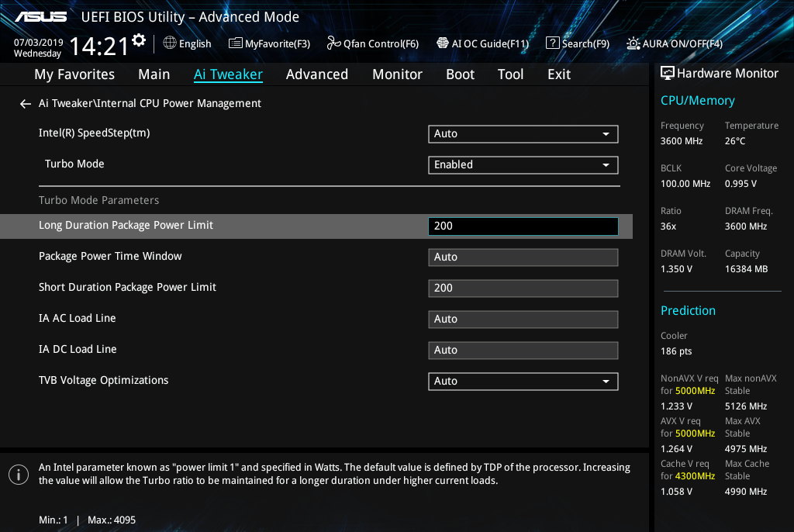Click the Search question mark icon

coord(552,43)
